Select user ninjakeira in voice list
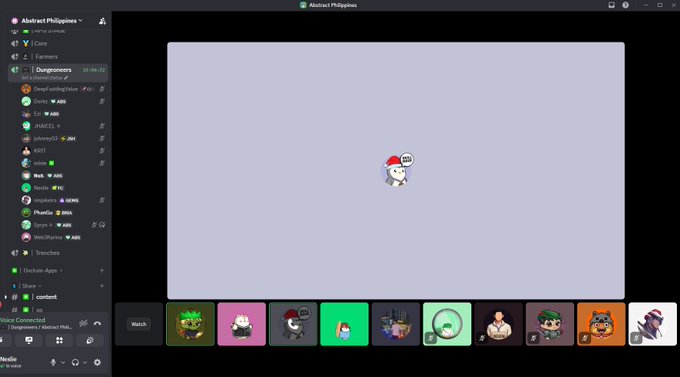 [63, 200]
